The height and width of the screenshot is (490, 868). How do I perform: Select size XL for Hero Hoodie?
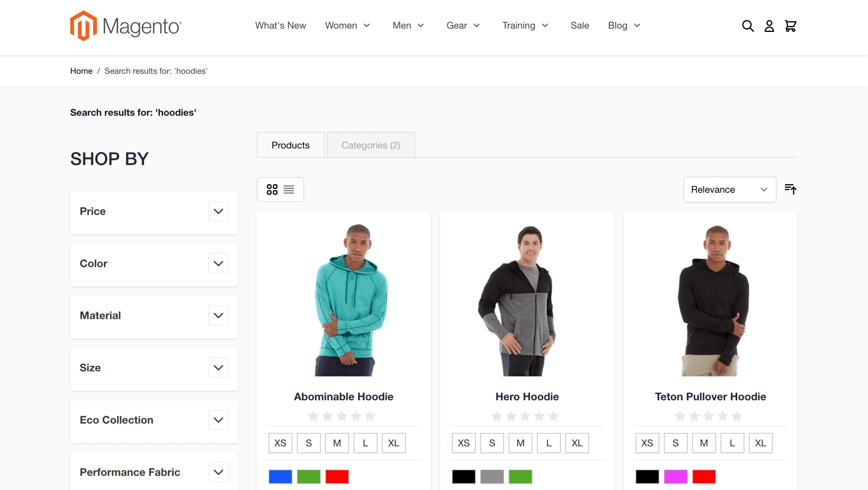click(x=577, y=443)
